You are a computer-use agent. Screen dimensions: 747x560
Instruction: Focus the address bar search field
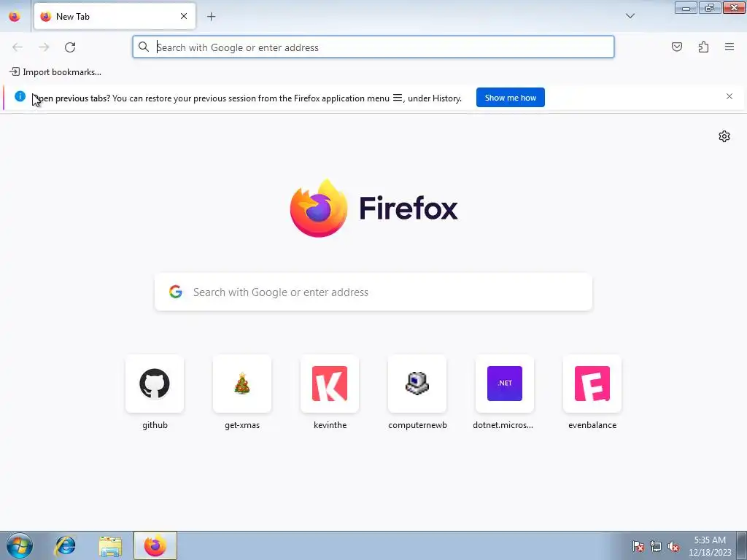click(x=373, y=47)
